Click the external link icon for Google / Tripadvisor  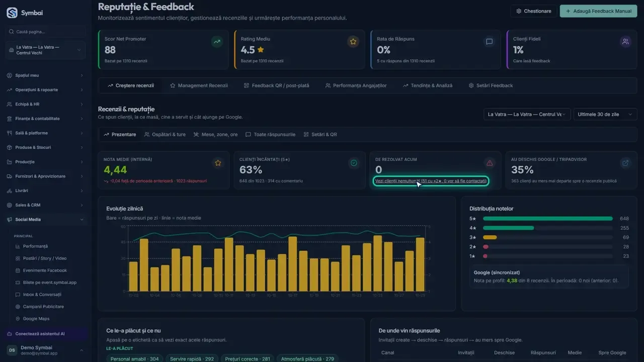point(625,163)
